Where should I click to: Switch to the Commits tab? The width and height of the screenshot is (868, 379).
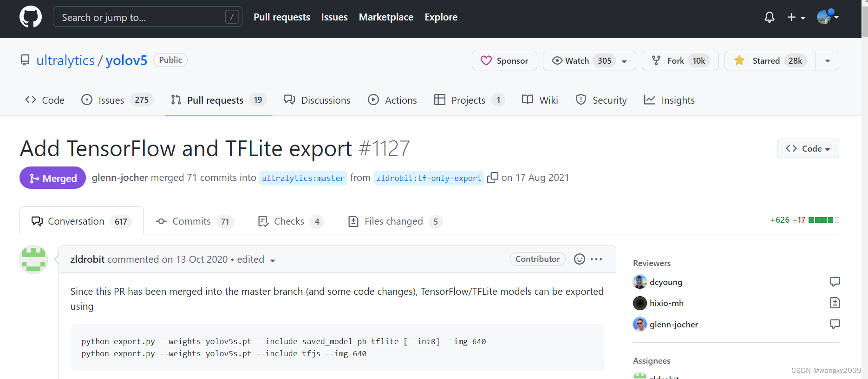[x=194, y=221]
